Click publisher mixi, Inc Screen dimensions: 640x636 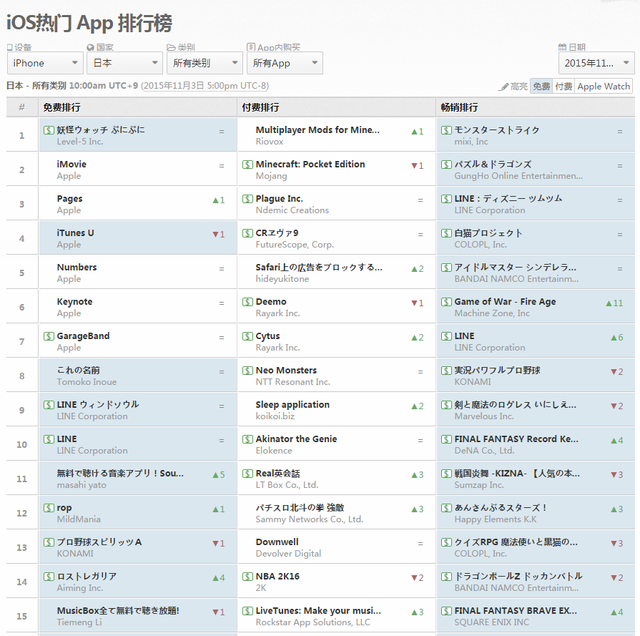pyautogui.click(x=471, y=142)
